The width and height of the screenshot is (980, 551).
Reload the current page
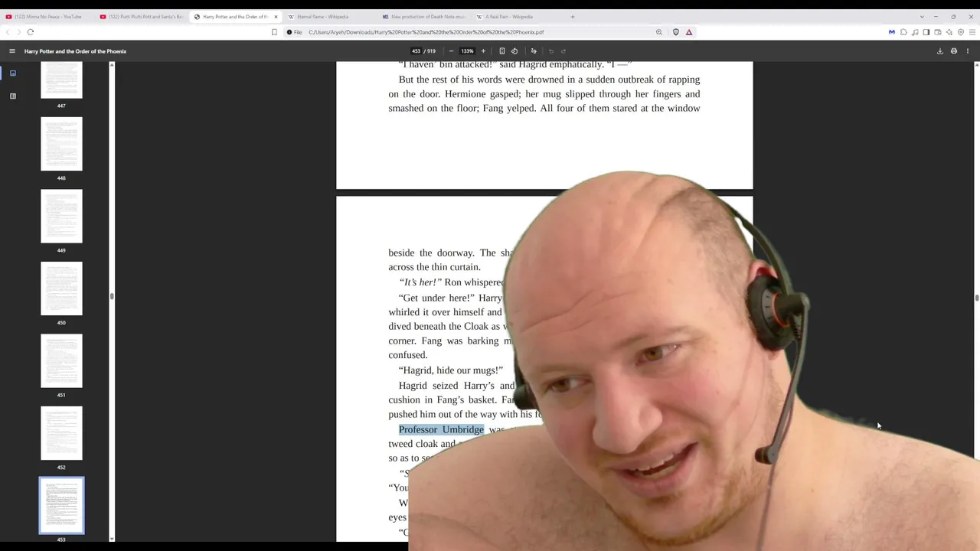point(31,32)
